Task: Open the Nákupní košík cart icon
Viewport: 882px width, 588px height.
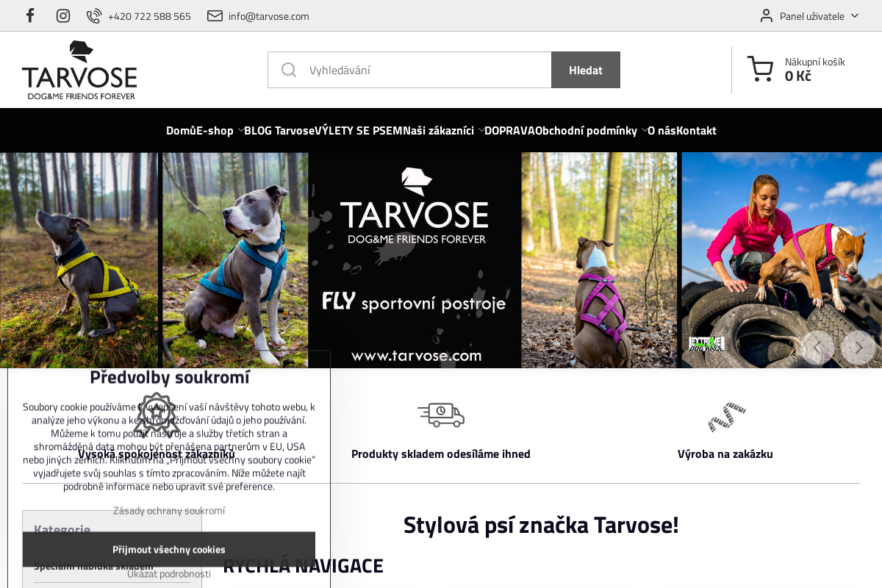Action: click(x=759, y=69)
